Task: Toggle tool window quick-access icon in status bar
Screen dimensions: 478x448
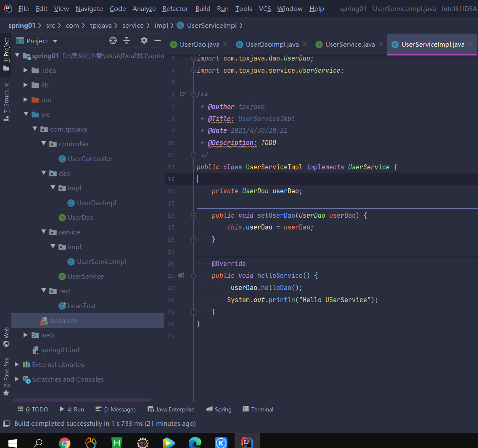Action: pos(6,424)
